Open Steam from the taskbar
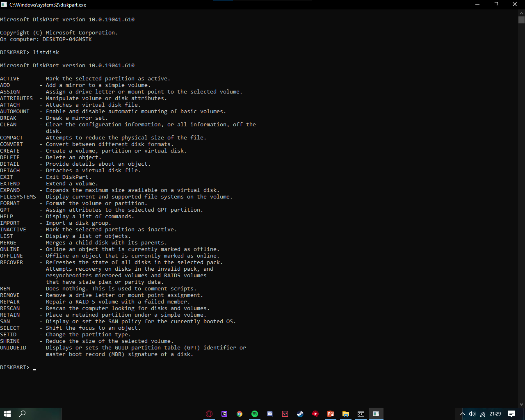The height and width of the screenshot is (420, 525). 300,414
